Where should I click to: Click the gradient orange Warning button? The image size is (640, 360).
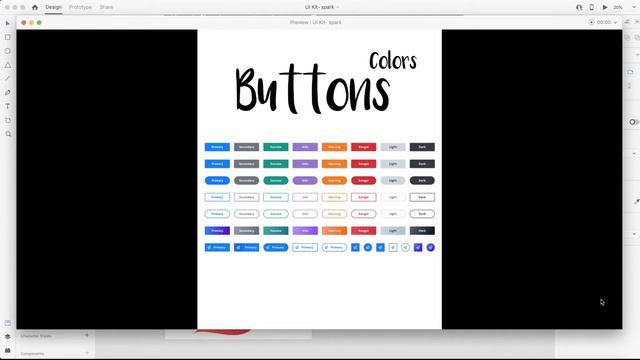pos(334,231)
